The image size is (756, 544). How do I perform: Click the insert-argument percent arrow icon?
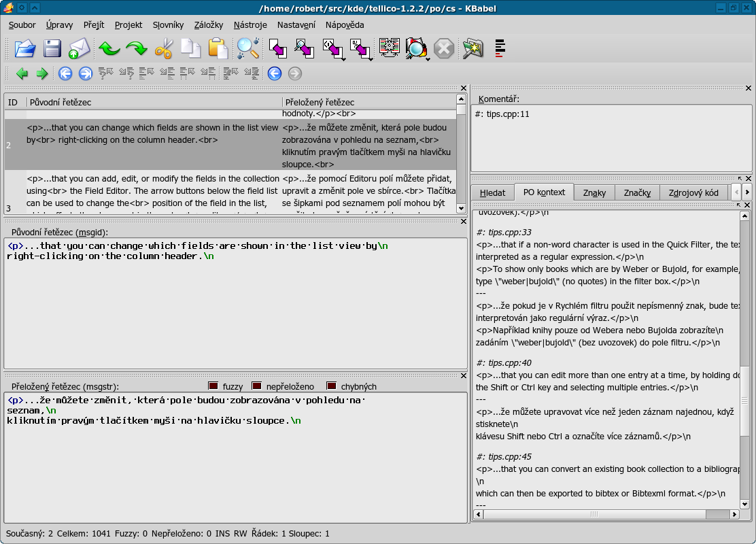360,48
